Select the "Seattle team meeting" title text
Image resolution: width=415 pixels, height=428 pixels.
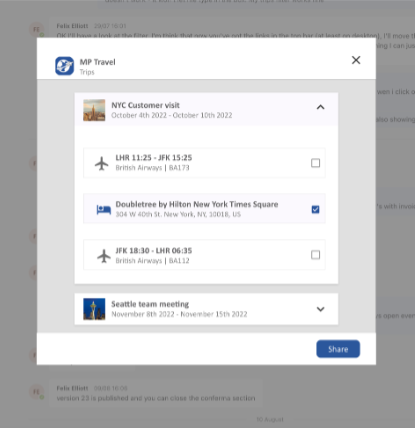tap(150, 304)
